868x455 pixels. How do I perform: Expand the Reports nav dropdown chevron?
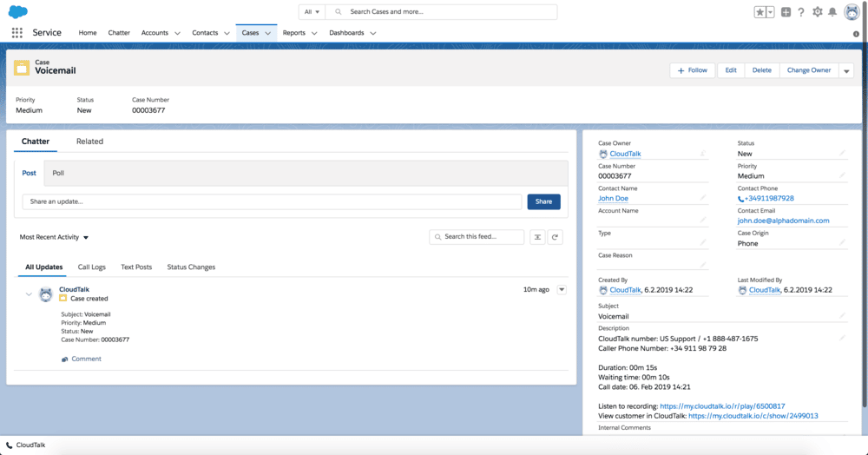[x=314, y=33]
